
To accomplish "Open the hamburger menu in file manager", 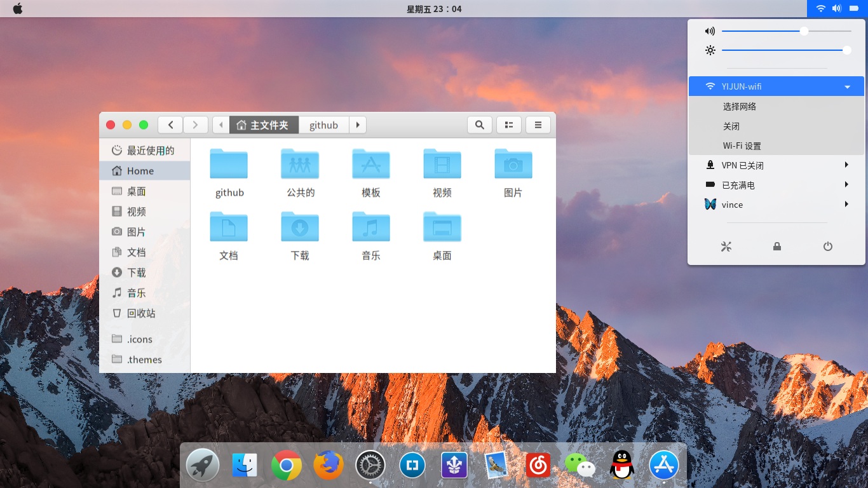I will (538, 125).
